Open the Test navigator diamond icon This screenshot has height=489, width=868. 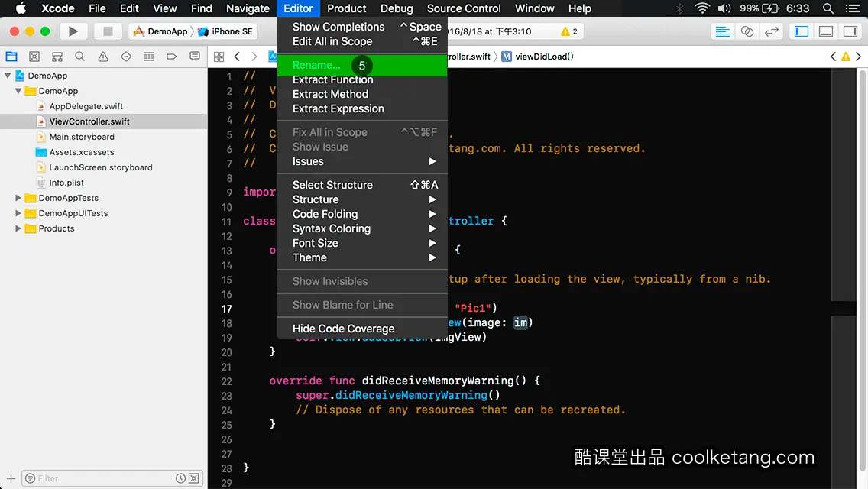coord(125,57)
